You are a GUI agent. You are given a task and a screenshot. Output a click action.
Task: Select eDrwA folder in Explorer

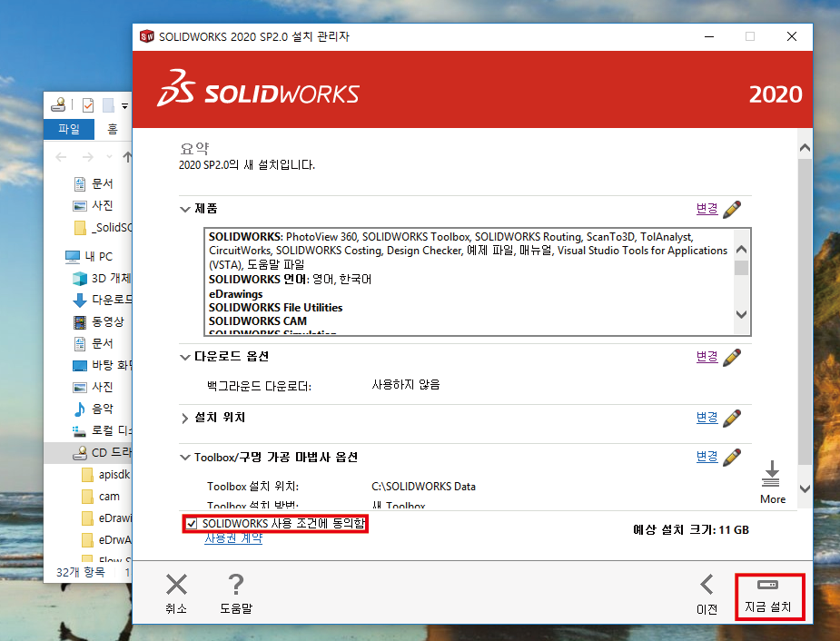click(x=106, y=540)
